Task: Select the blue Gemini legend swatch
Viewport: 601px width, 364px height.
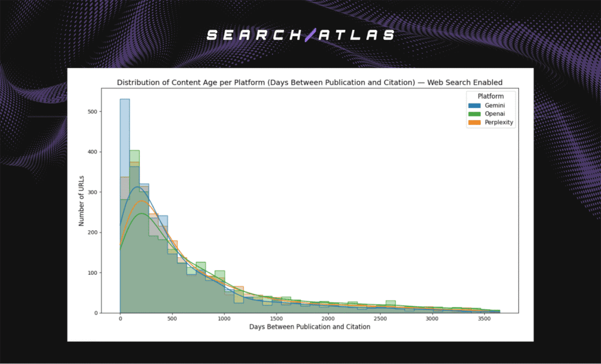Action: coord(474,106)
